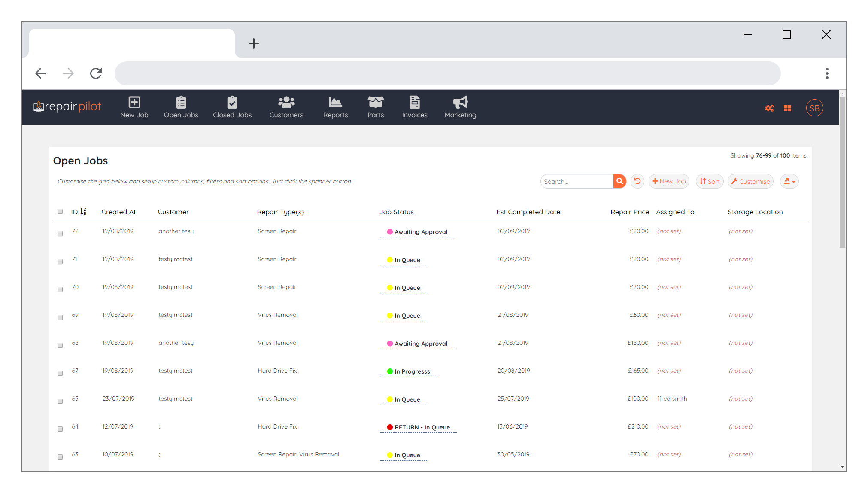Click the scrollbar down arrow

pyautogui.click(x=842, y=467)
